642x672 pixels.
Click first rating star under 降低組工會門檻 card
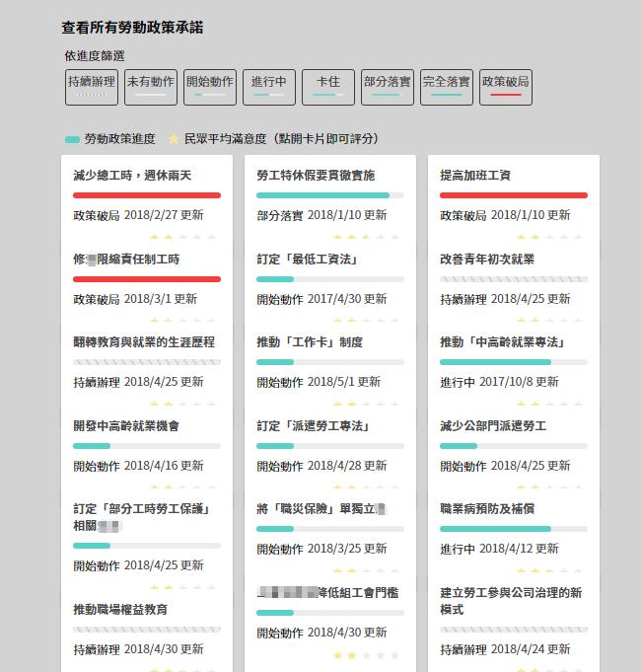click(338, 655)
